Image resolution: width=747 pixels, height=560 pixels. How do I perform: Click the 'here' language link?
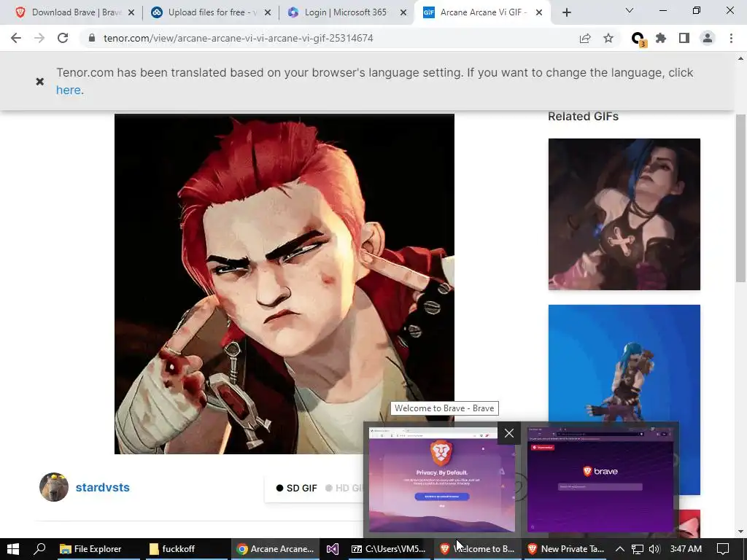68,90
